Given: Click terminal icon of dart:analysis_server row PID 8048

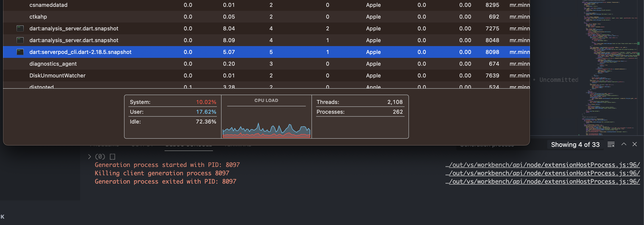Looking at the screenshot, I should [20, 40].
